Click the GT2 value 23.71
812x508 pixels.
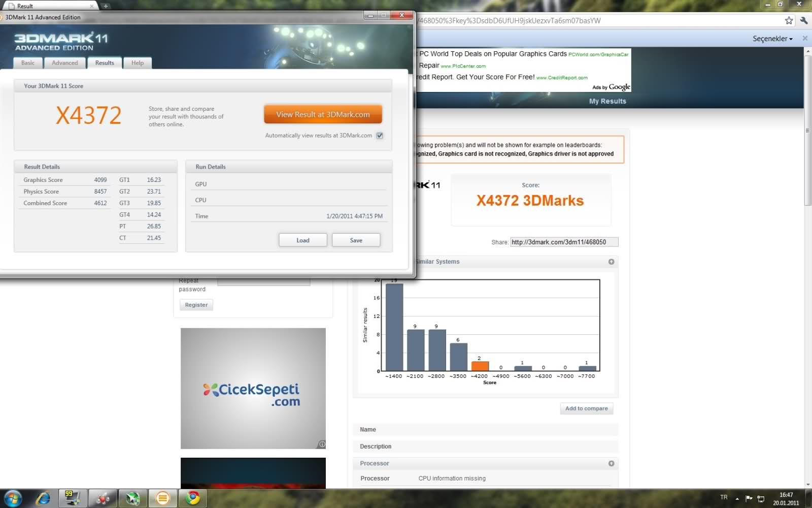coord(154,192)
